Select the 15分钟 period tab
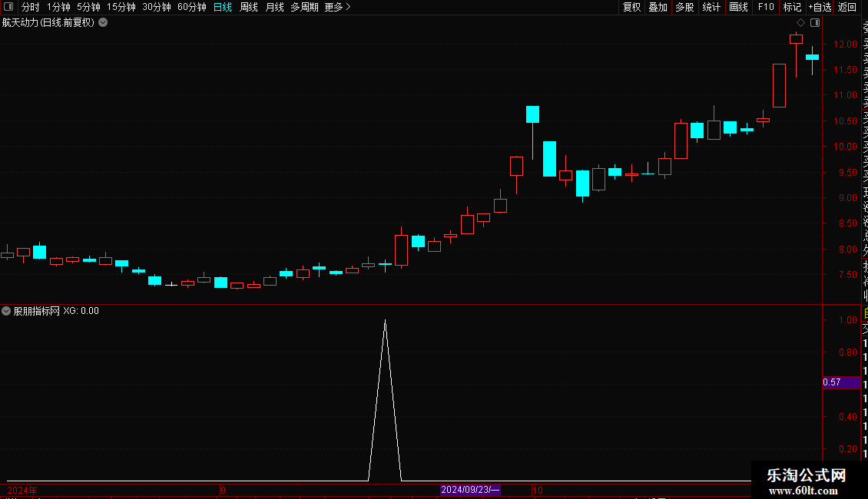 (121, 7)
